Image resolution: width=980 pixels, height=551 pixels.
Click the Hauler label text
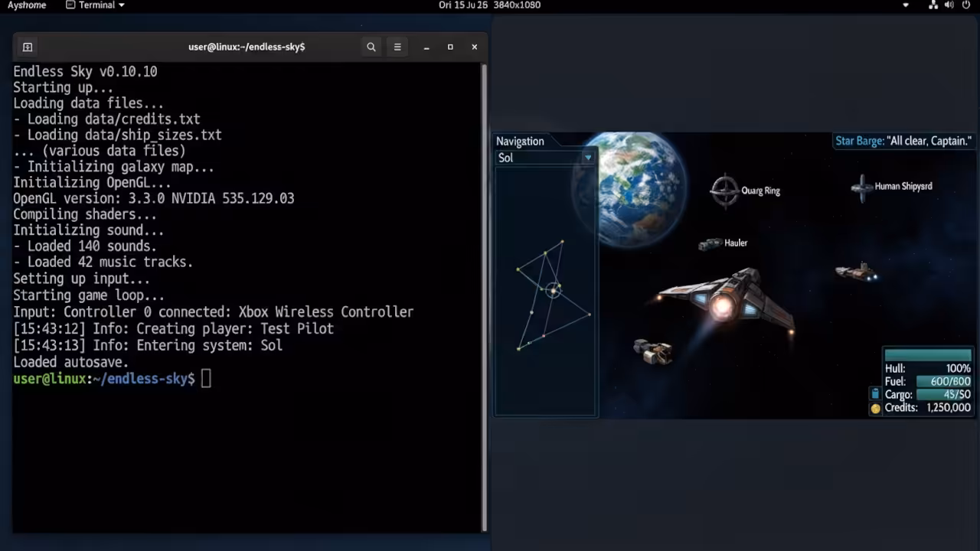point(736,243)
